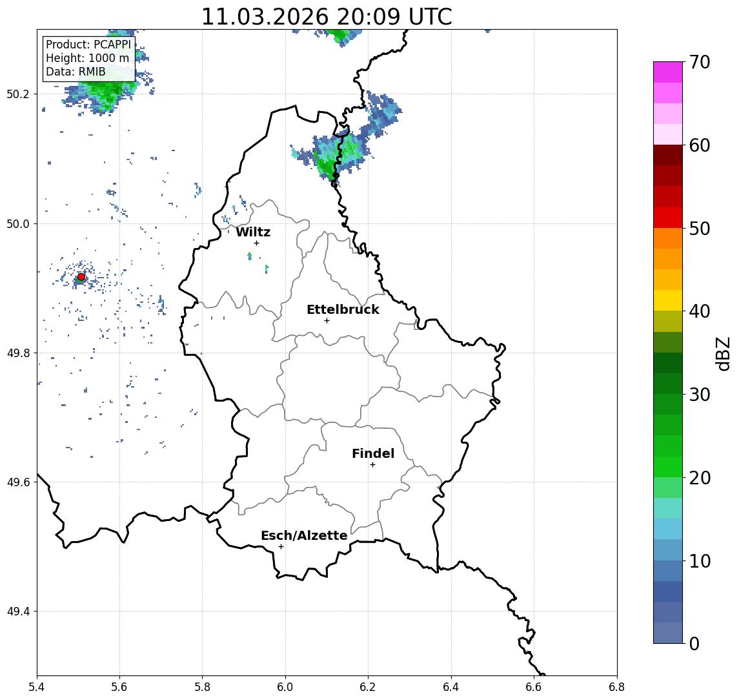Click latitude axis label 50.2
This screenshot has height=700, width=739.
tap(18, 94)
